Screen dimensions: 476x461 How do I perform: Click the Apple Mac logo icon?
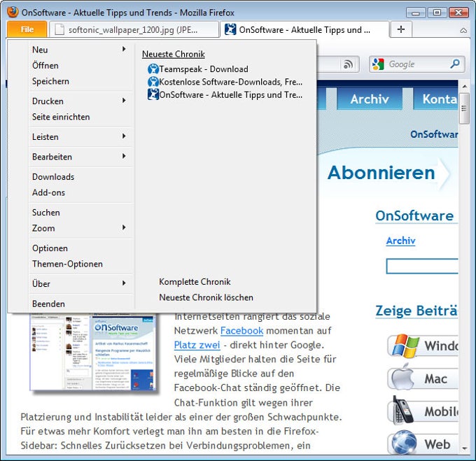402,377
